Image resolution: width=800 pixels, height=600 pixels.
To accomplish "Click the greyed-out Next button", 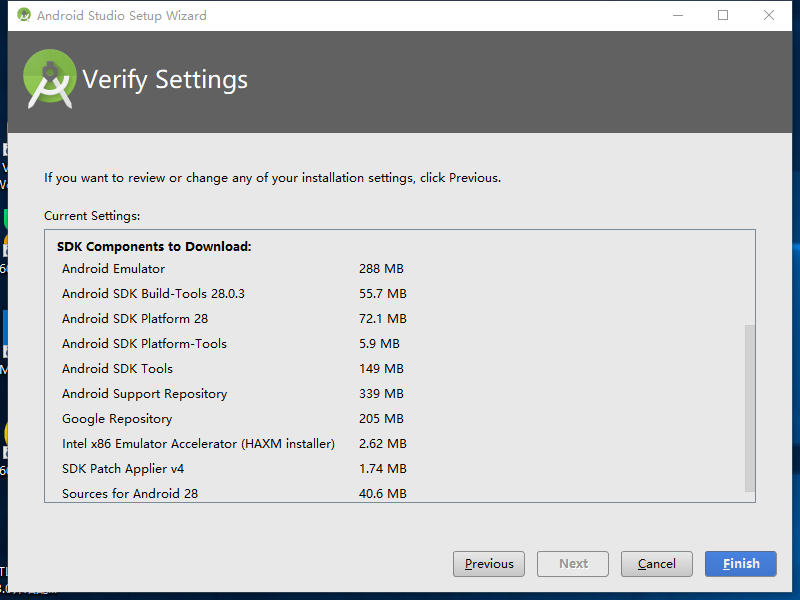I will [573, 564].
